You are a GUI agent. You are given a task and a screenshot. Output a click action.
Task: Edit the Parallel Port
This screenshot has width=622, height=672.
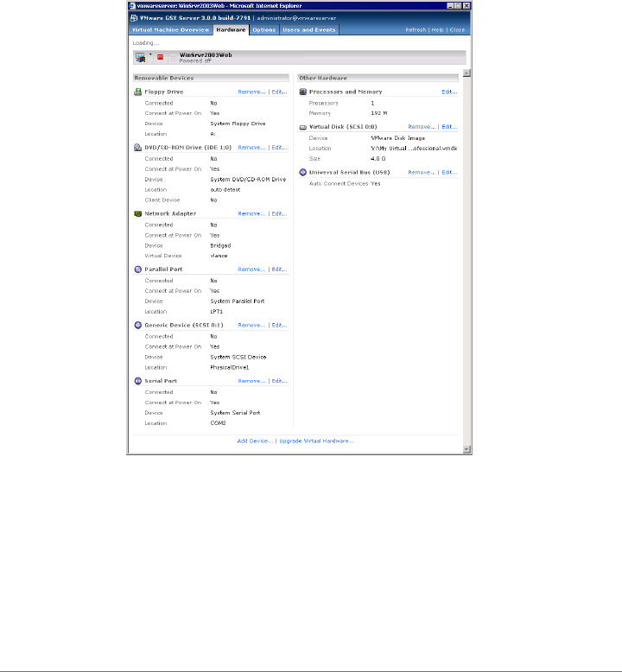[280, 269]
